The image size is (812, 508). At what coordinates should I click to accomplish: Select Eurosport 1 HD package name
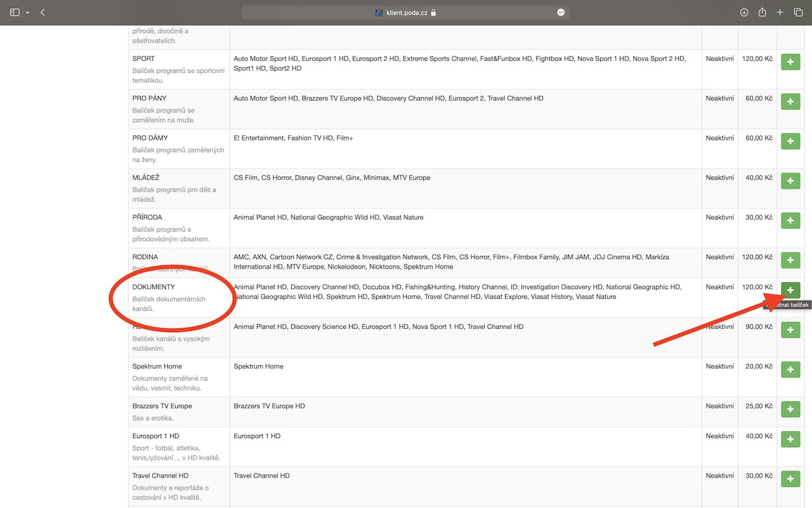coord(155,436)
